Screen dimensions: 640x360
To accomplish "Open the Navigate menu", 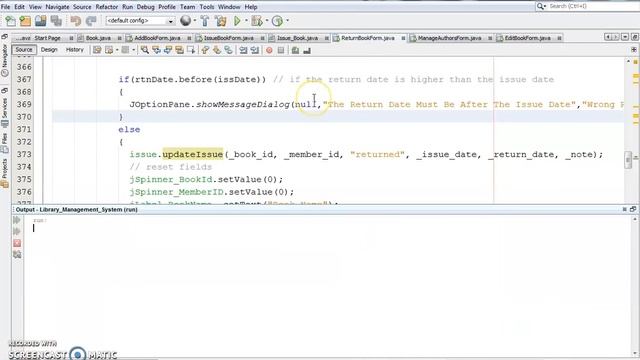I will (x=57, y=7).
